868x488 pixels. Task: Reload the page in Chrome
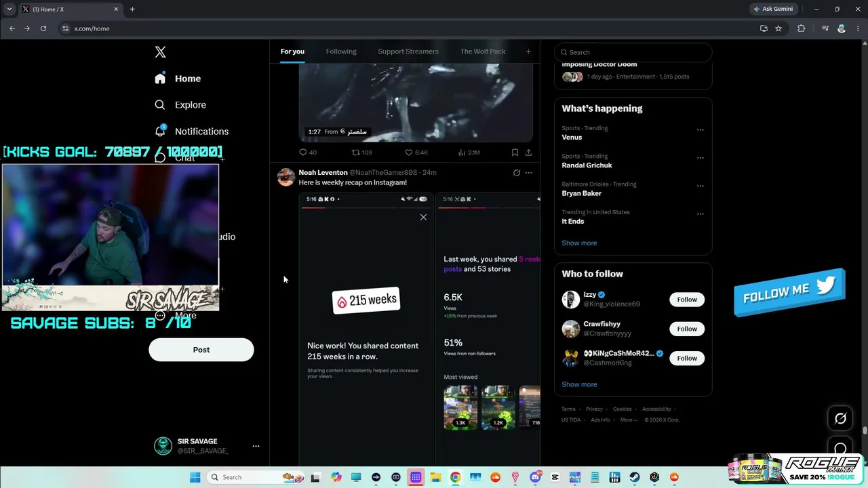coord(43,28)
